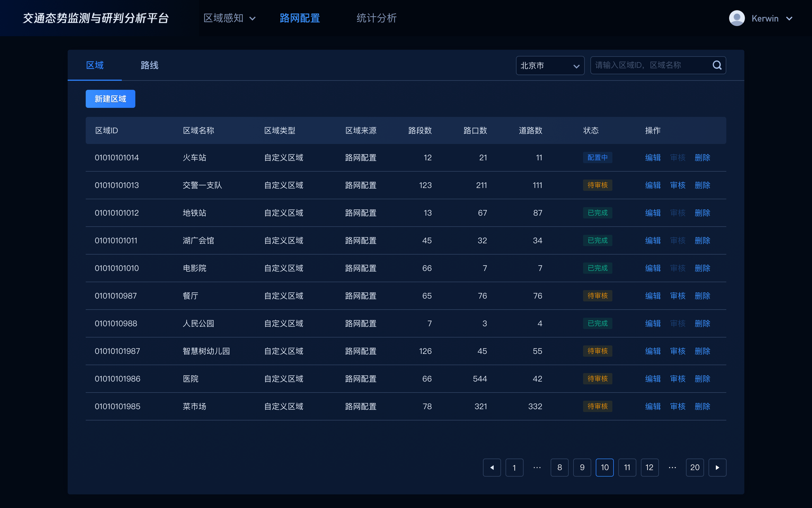Go to next page arrow
The height and width of the screenshot is (508, 812).
(x=717, y=467)
